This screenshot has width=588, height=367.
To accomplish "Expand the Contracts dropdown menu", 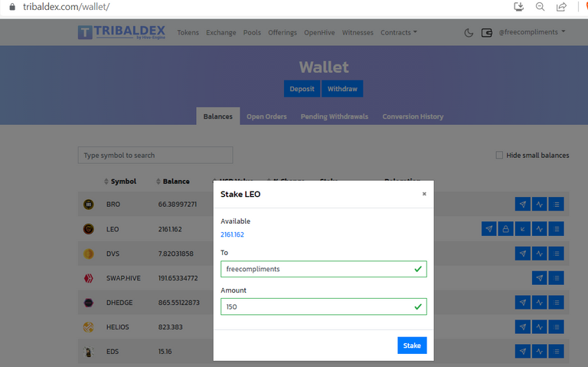I will (399, 33).
